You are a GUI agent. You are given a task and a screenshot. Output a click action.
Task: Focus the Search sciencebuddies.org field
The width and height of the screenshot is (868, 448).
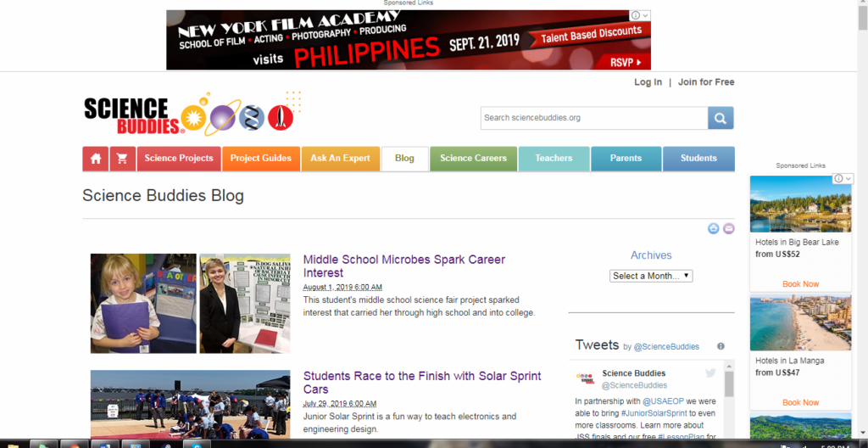(594, 118)
